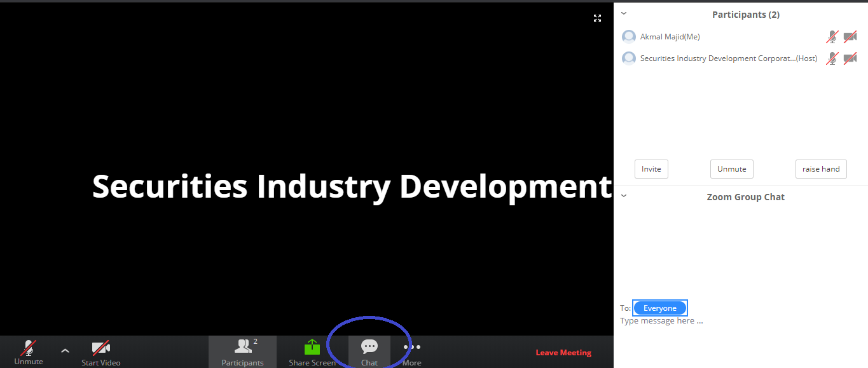868x368 pixels.
Task: Enter full screen with the expand icon
Action: coord(597,18)
